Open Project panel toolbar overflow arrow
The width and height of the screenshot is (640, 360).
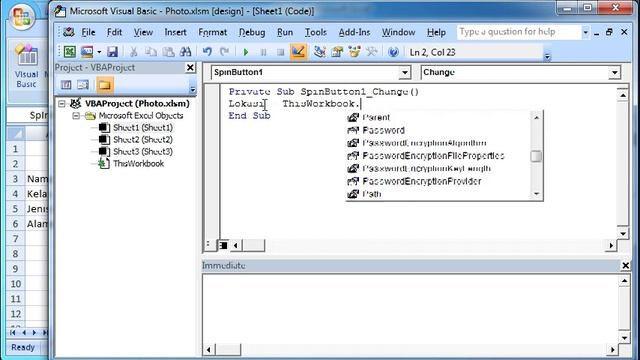(x=192, y=89)
